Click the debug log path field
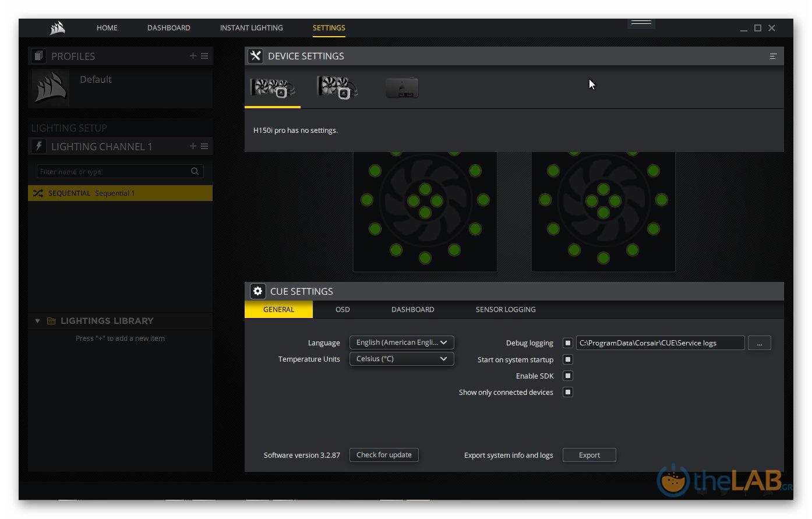The image size is (812, 519). click(x=661, y=343)
